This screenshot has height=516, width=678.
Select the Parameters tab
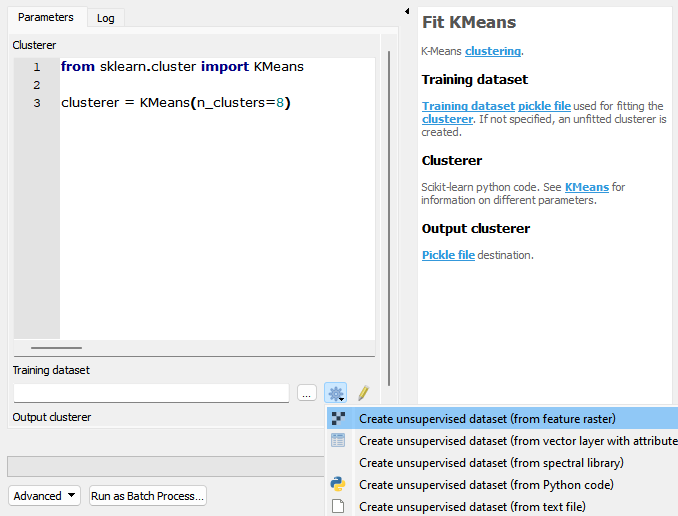tap(46, 17)
